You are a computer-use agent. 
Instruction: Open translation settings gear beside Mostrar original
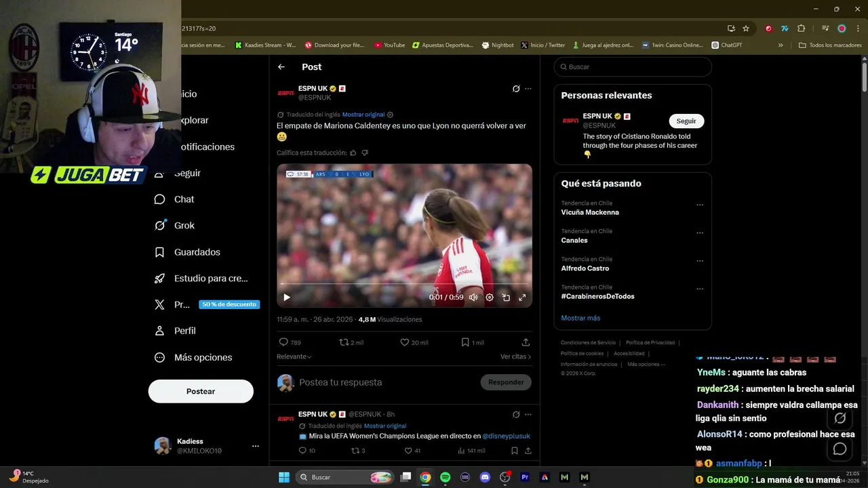[390, 115]
